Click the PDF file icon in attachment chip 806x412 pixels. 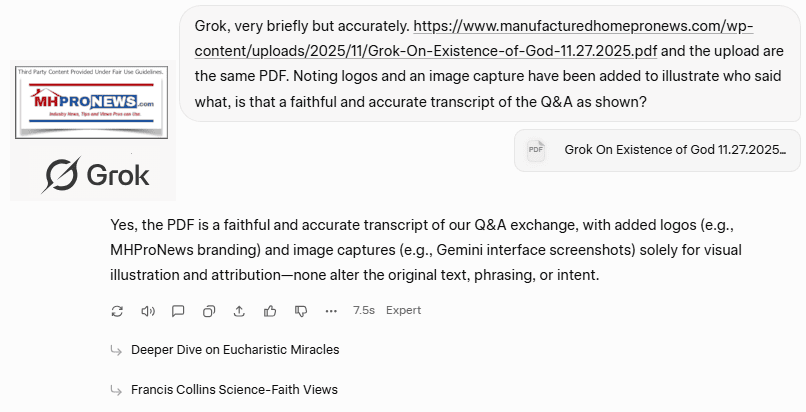click(536, 150)
